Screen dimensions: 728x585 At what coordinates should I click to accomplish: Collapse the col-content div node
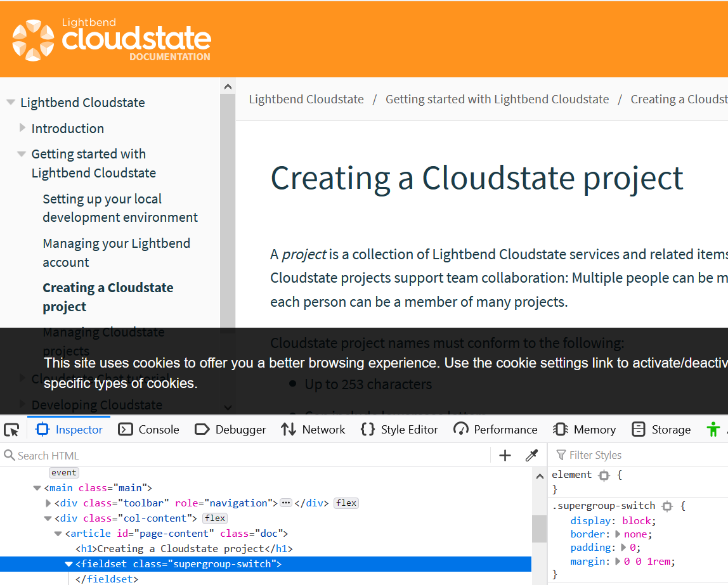[48, 518]
